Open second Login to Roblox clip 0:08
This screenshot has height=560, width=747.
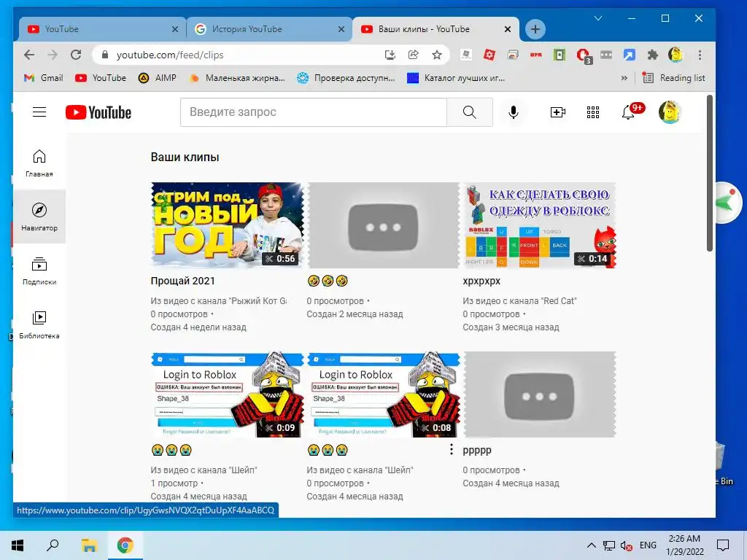coord(384,394)
